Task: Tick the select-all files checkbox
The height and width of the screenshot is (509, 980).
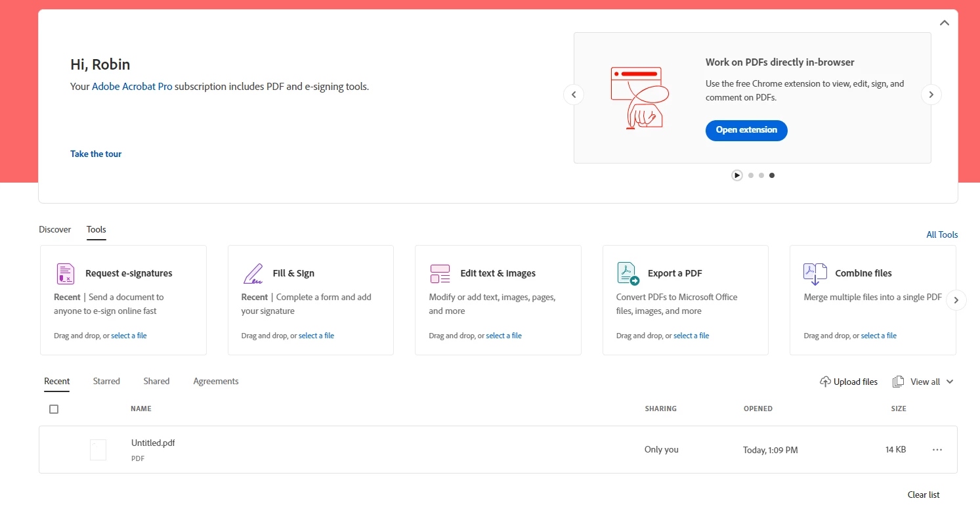Action: [x=54, y=409]
